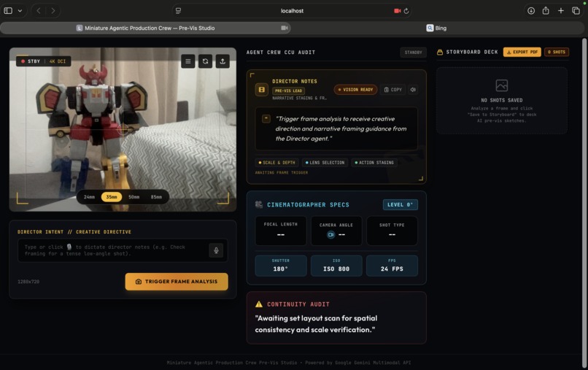This screenshot has height=370, width=588.
Task: Click the 1280x720 resolution text
Action: (28, 282)
